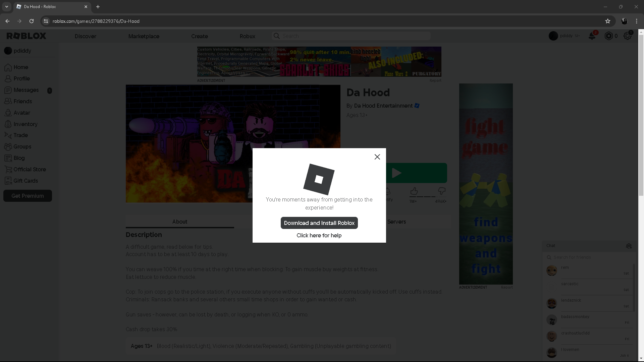The width and height of the screenshot is (644, 362).
Task: Click the thumbs up like icon
Action: pos(414,191)
